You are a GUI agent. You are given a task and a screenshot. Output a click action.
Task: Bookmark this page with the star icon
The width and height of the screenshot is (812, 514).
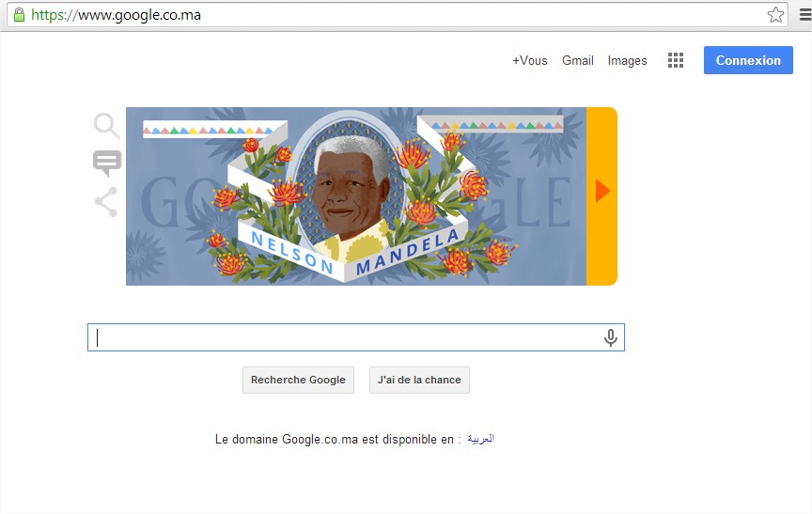click(775, 14)
